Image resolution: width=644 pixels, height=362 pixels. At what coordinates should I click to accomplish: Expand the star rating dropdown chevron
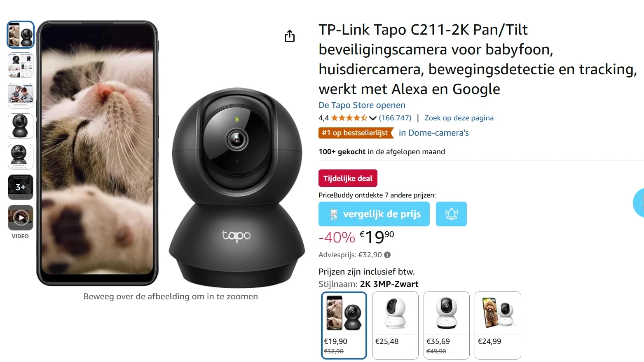(373, 118)
